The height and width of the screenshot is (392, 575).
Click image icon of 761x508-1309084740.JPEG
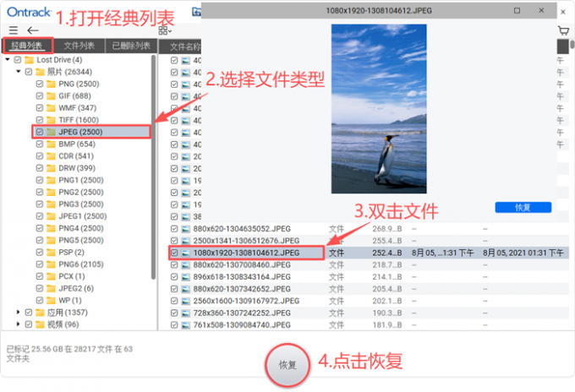(186, 325)
